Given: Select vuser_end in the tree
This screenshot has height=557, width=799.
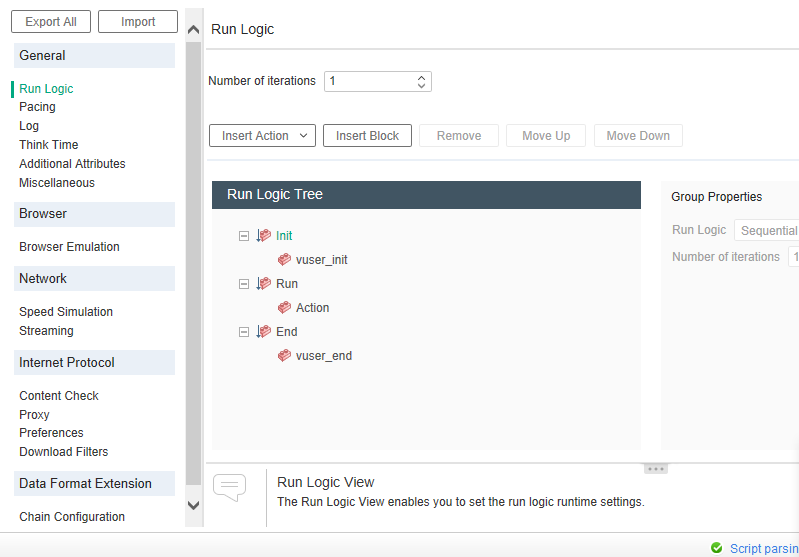Looking at the screenshot, I should pos(324,356).
